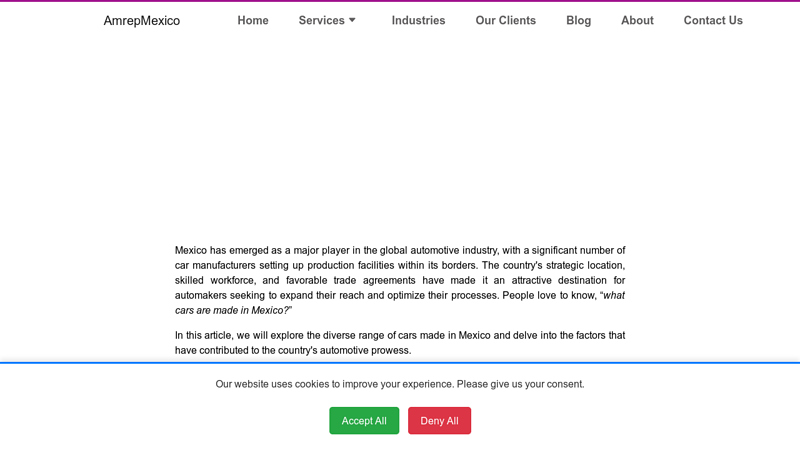Click the cookie consent message text
The height and width of the screenshot is (450, 800).
coord(400,384)
